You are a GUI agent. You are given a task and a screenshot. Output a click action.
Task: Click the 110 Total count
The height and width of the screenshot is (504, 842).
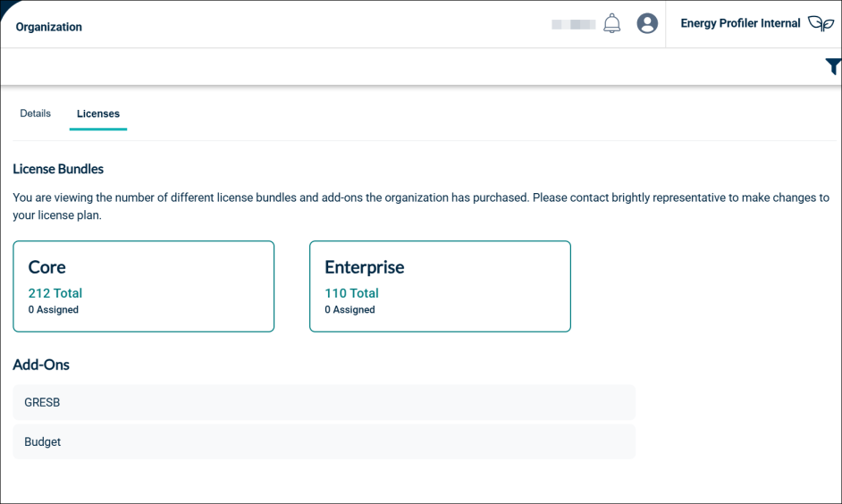click(351, 293)
